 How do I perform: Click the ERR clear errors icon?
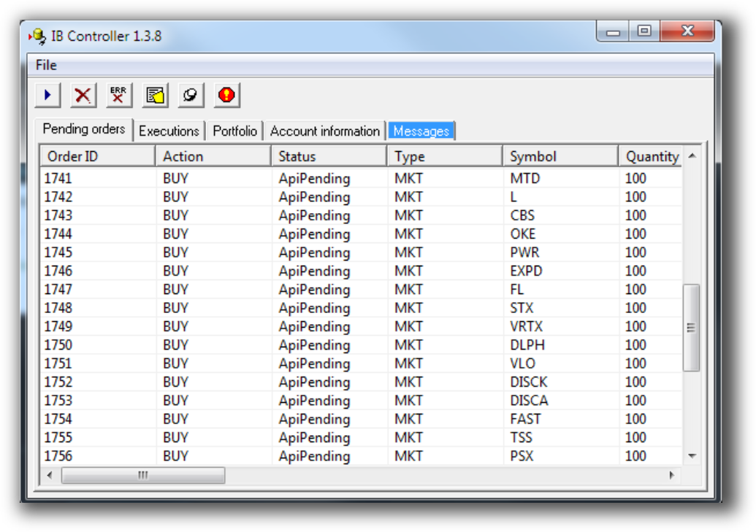(118, 94)
